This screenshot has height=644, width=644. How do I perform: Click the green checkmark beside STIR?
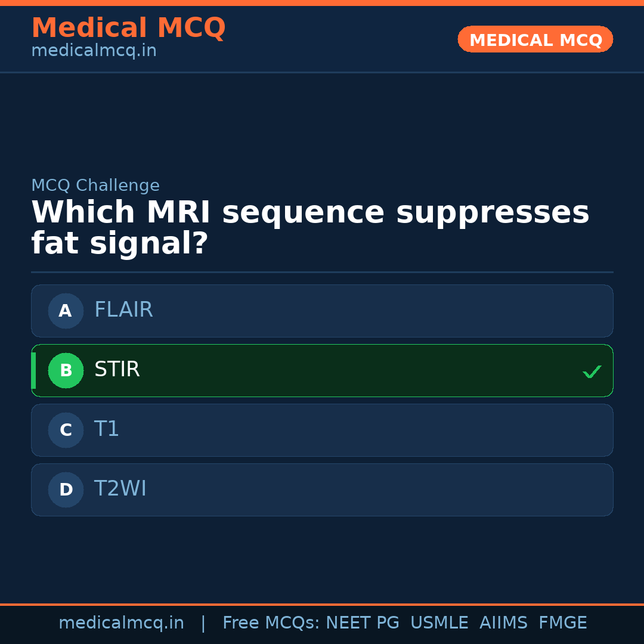click(592, 372)
